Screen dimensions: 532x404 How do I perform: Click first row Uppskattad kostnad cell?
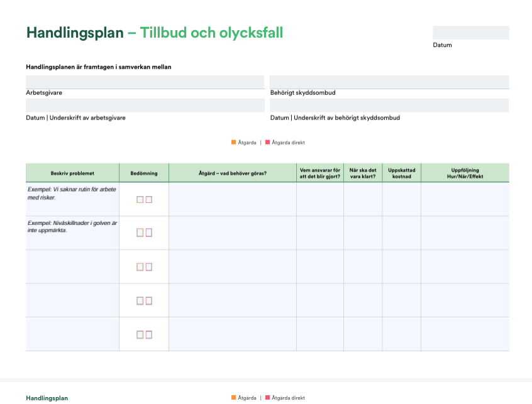coord(401,199)
